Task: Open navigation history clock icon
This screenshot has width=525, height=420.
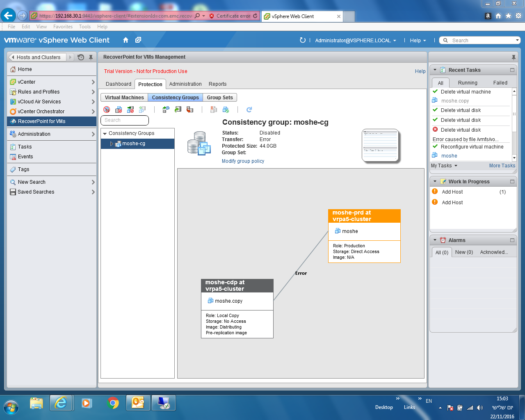Action: point(81,57)
